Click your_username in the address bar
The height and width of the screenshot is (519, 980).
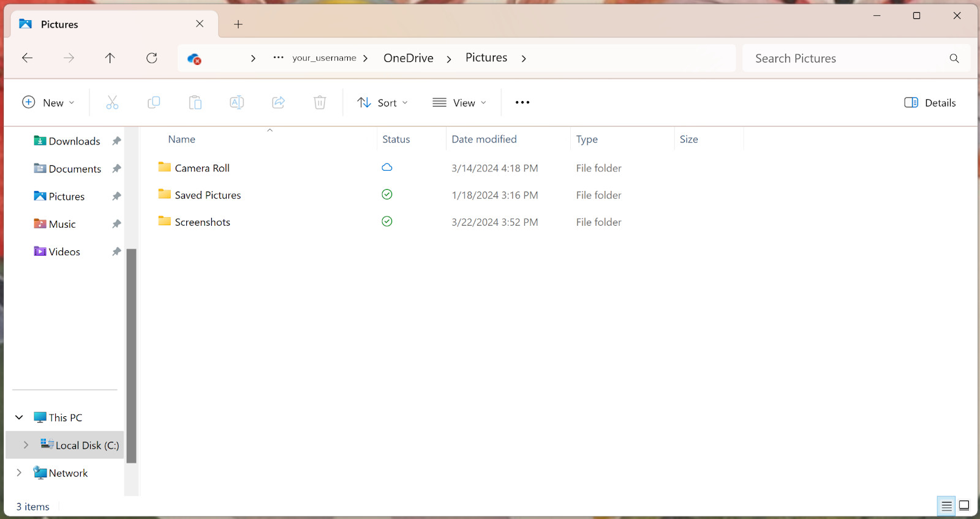click(x=324, y=58)
